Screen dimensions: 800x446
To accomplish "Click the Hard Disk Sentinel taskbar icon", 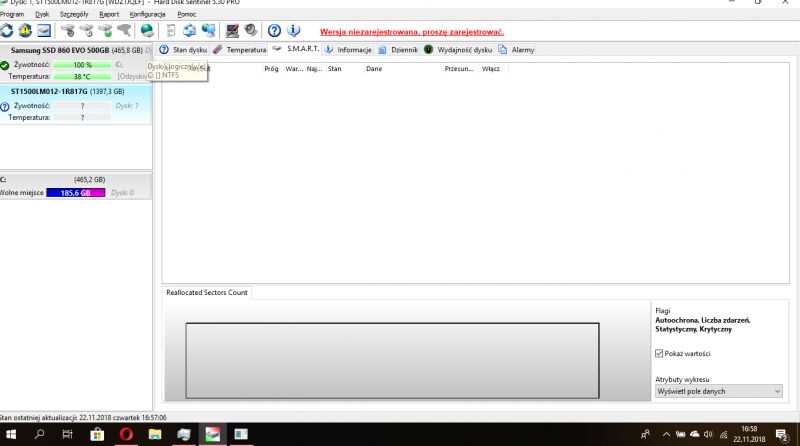I will (x=213, y=434).
